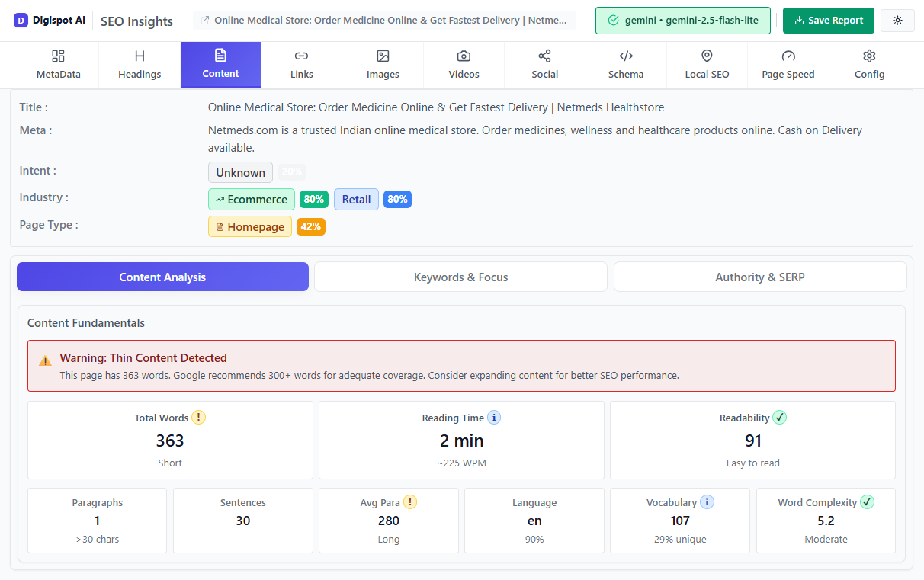
Task: Switch to the Keywords & Focus tab
Action: click(460, 277)
